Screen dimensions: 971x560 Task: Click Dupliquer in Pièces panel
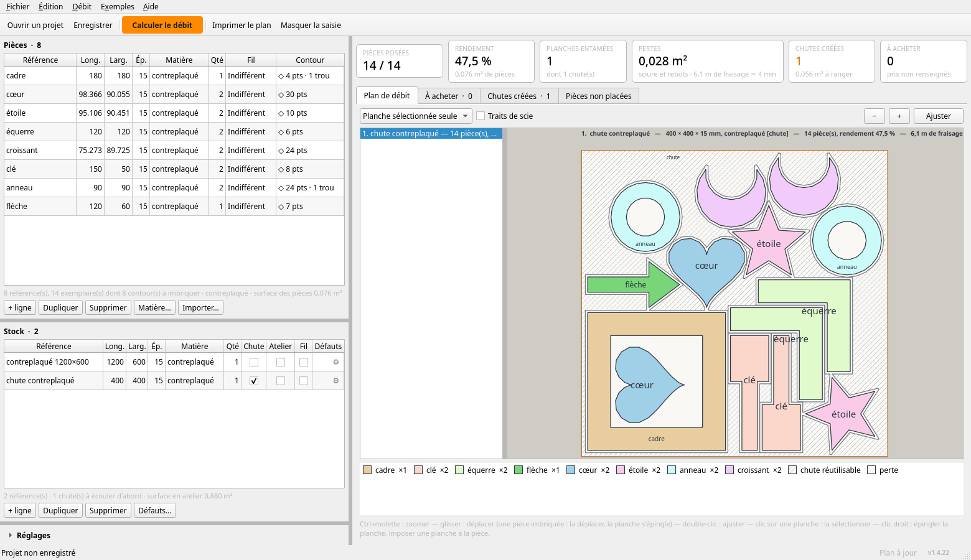pyautogui.click(x=60, y=308)
